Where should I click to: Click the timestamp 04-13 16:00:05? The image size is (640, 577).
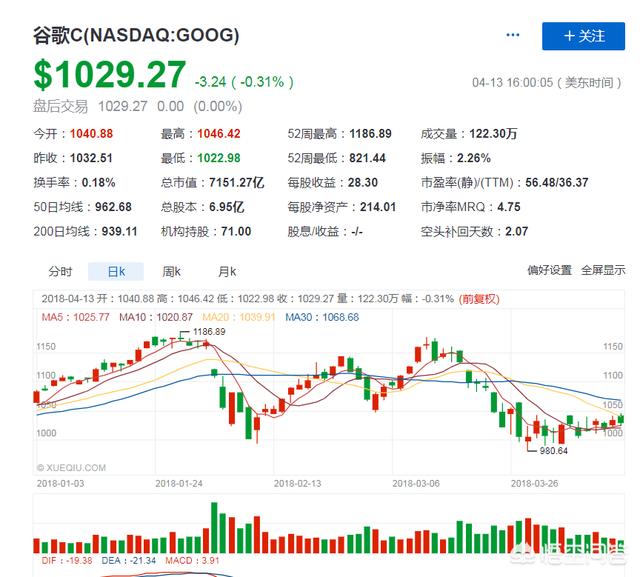click(x=512, y=83)
